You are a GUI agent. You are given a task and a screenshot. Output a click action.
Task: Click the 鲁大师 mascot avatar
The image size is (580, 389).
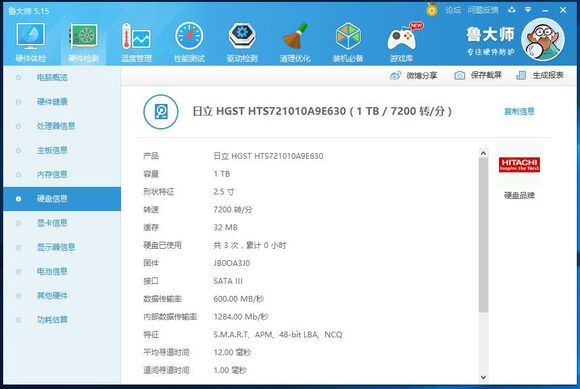click(x=543, y=39)
